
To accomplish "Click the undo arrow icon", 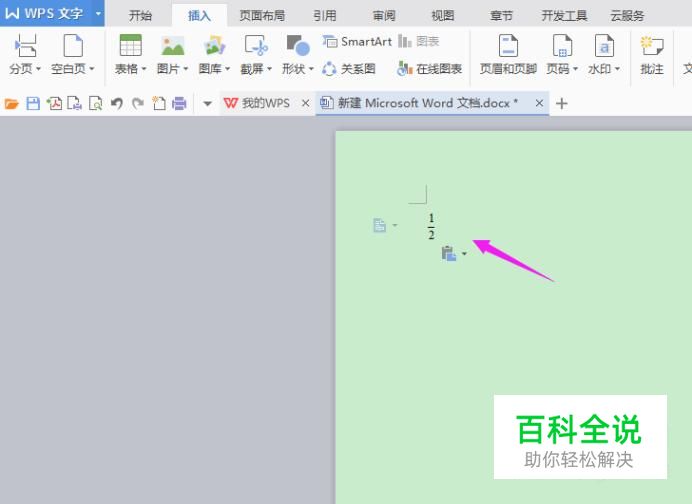I will 117,104.
